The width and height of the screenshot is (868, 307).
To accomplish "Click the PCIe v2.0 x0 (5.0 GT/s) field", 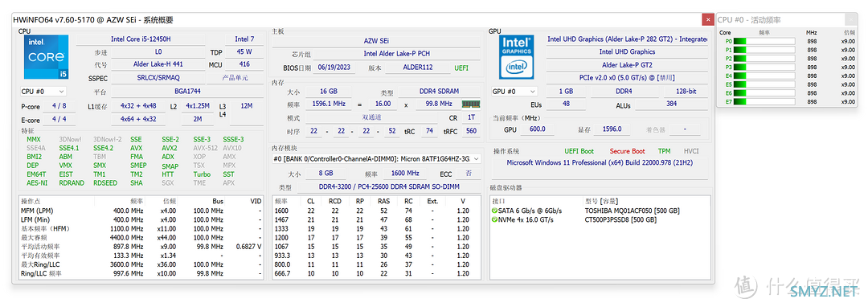I will (x=627, y=78).
